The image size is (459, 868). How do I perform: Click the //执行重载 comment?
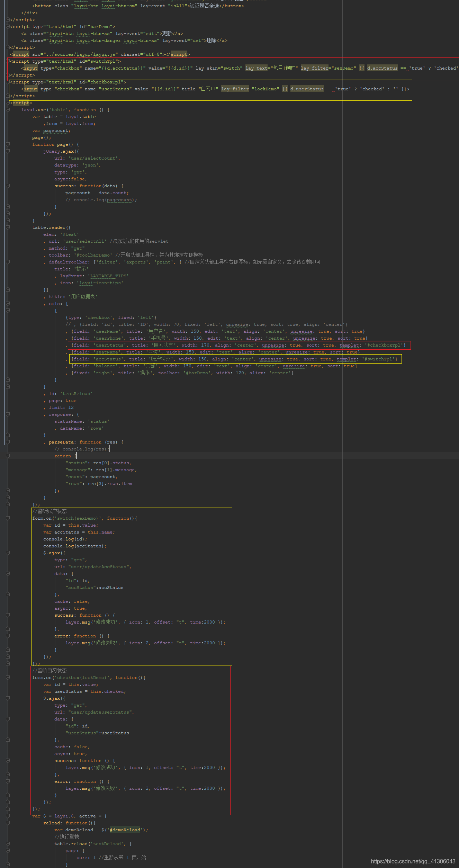pyautogui.click(x=67, y=837)
